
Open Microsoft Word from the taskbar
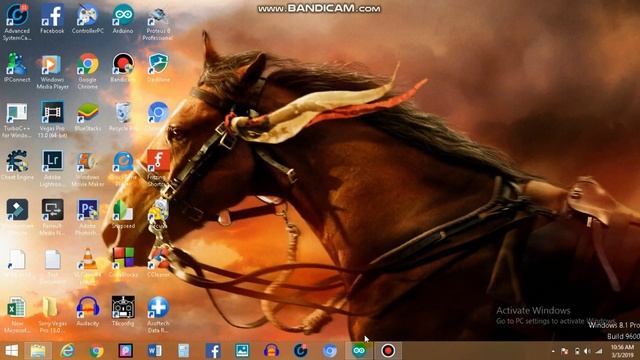coord(155,351)
